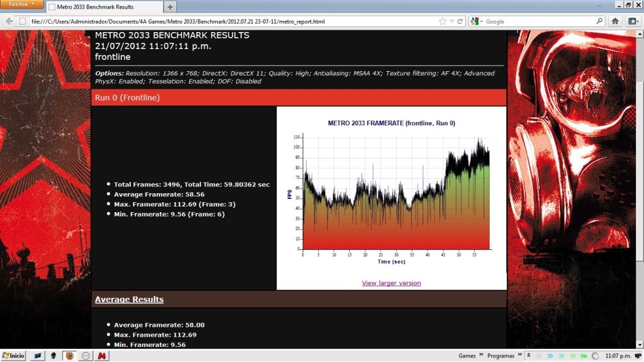Click the date 21/07/2012 11:07:11 p.m.
Viewport: 644px width, 362px height.
click(x=153, y=46)
